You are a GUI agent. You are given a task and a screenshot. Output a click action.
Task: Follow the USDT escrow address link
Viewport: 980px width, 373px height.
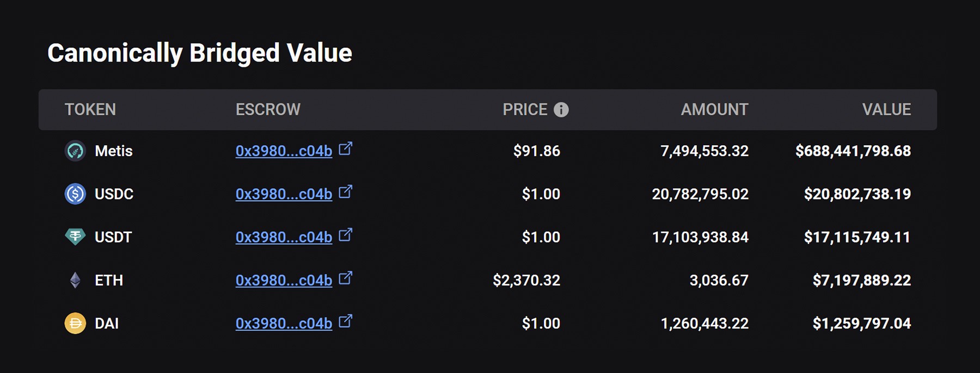[x=284, y=237]
